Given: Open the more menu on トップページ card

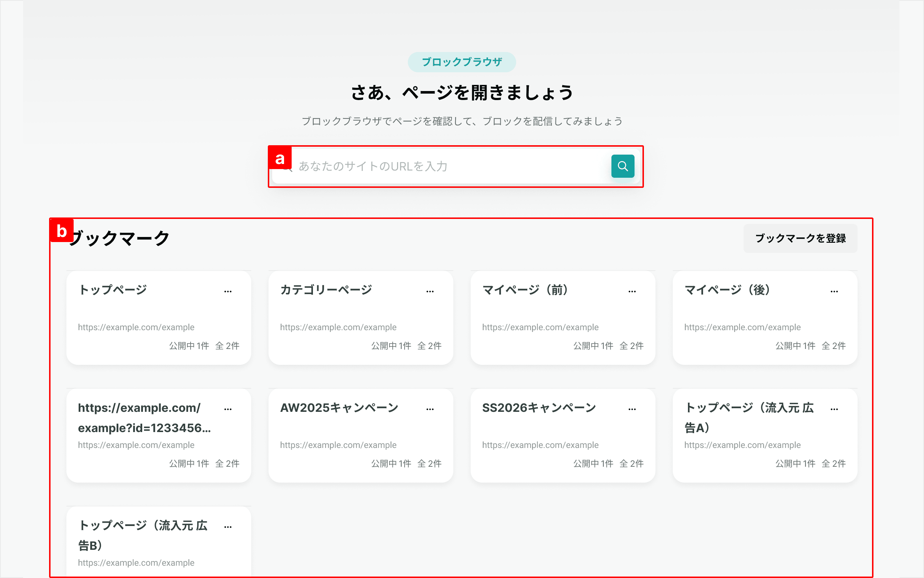Looking at the screenshot, I should tap(228, 291).
